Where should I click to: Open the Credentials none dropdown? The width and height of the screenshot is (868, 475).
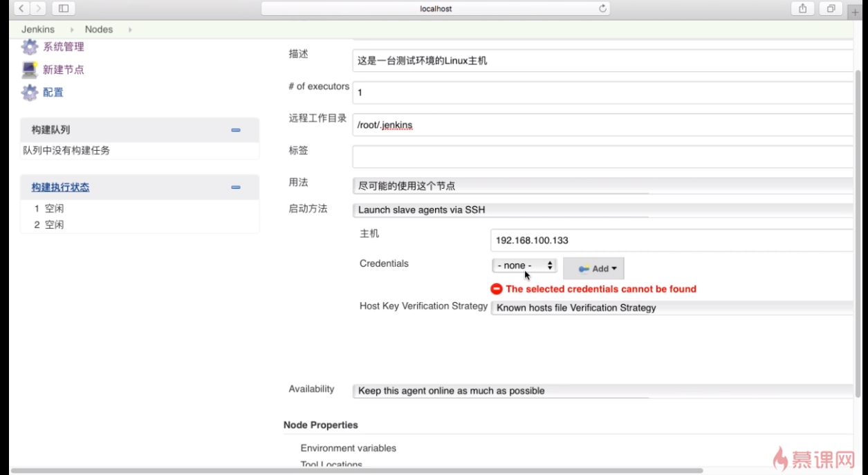[524, 266]
